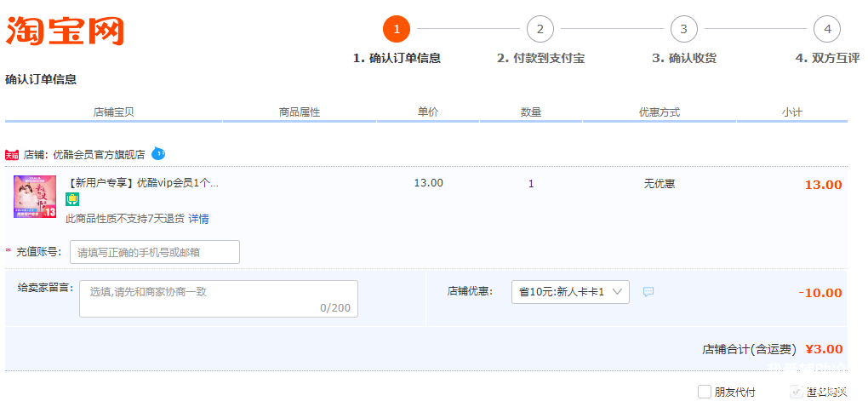Click the 无优惠 text
868x401 pixels.
660,184
